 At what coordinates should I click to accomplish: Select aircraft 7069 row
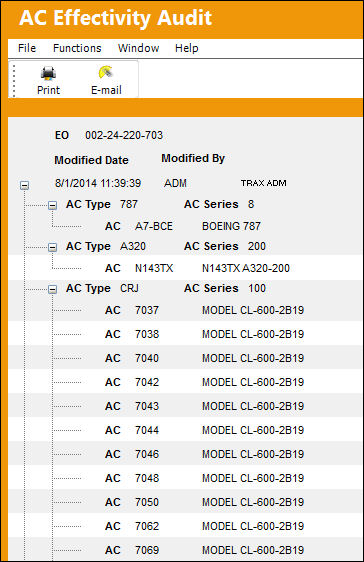click(186, 550)
